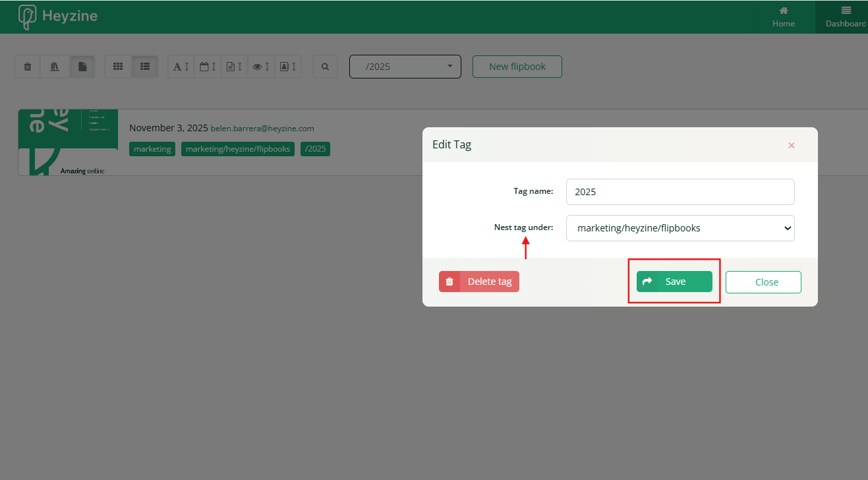Open the Nest tag under dropdown
Screen dimensions: 868x480
680,228
